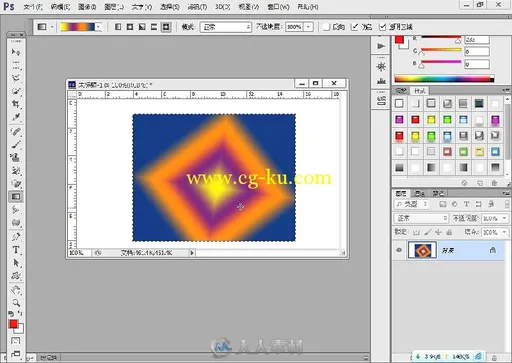This screenshot has height=363, width=512.
Task: Toggle lock all padlock in Layers
Action: click(449, 232)
